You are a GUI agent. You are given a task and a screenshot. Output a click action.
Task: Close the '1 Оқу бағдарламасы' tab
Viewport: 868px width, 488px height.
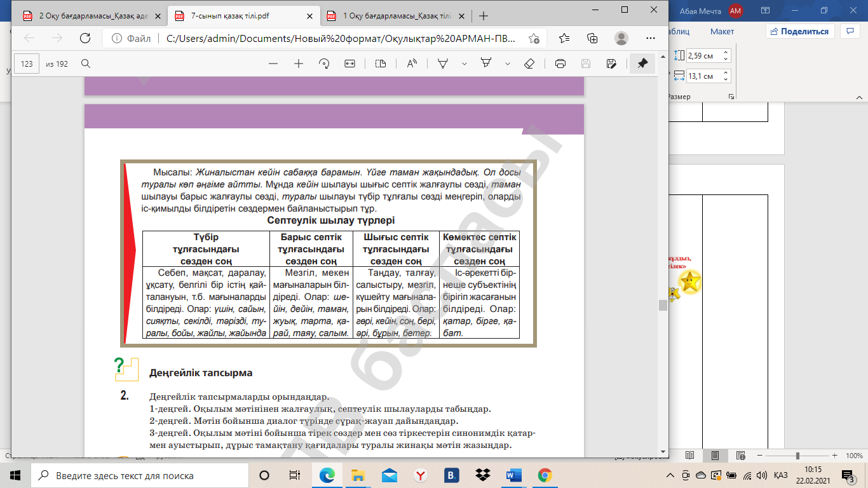(x=460, y=16)
